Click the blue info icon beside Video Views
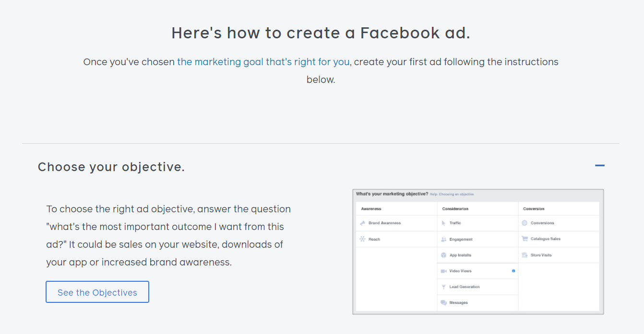 pyautogui.click(x=513, y=271)
